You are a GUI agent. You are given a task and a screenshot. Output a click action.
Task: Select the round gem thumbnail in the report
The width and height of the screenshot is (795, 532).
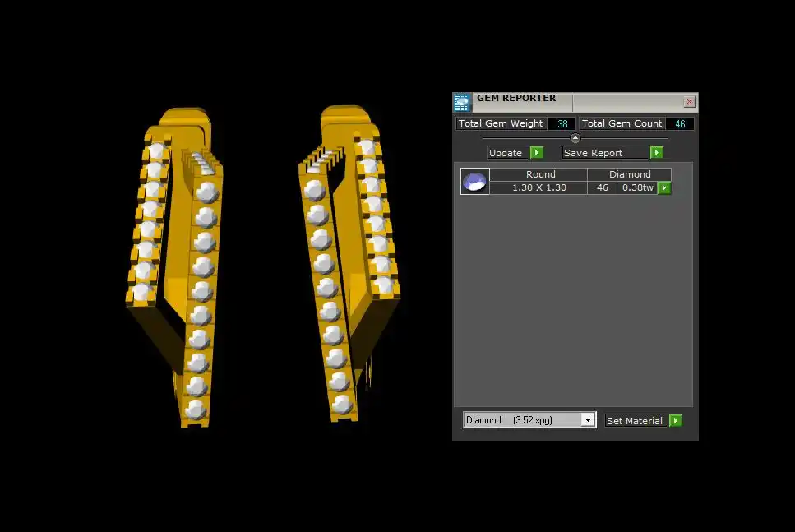tap(474, 182)
